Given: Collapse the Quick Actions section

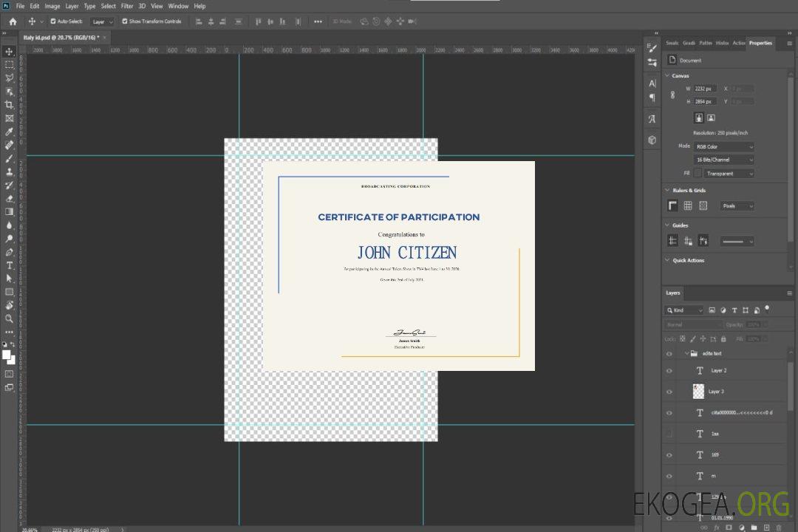Looking at the screenshot, I should point(667,260).
